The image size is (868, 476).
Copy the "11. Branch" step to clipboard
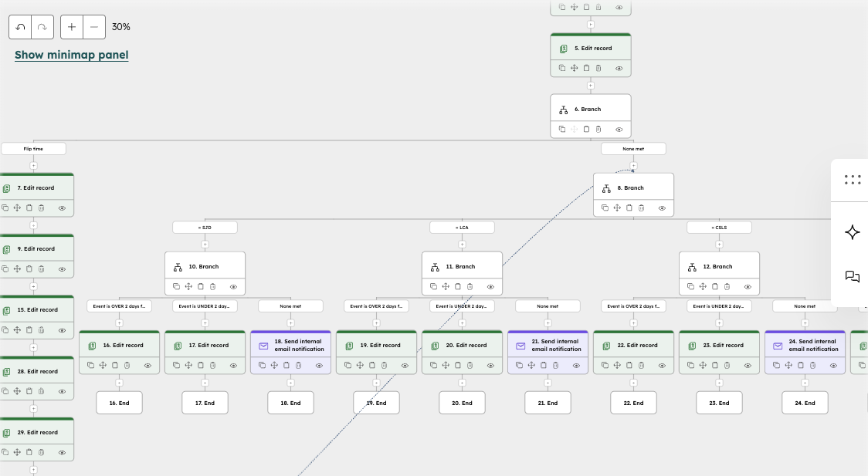click(x=458, y=286)
